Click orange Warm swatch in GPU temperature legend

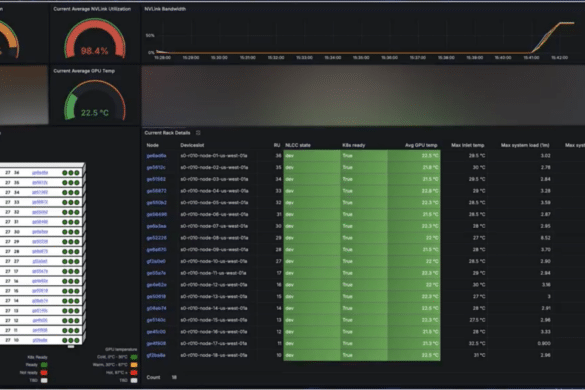(x=134, y=365)
